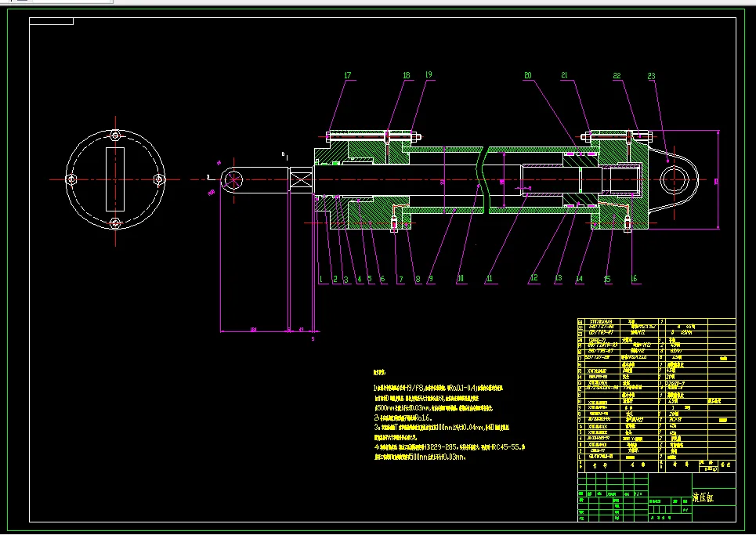Click the rectangular slot in the end view
Image resolution: width=756 pixels, height=535 pixels.
(115, 179)
